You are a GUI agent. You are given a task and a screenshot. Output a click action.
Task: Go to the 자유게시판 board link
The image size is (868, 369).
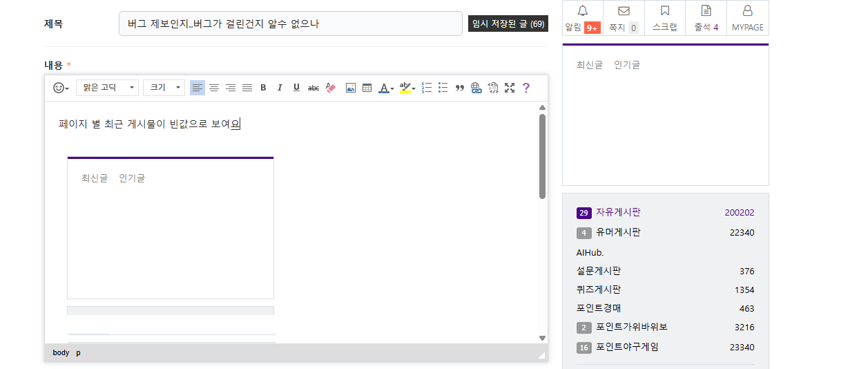coord(618,213)
